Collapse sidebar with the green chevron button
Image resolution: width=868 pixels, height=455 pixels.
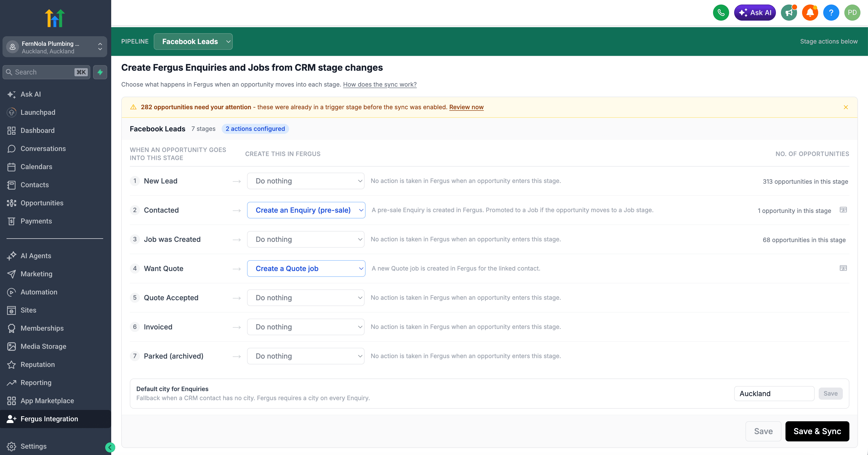point(110,447)
